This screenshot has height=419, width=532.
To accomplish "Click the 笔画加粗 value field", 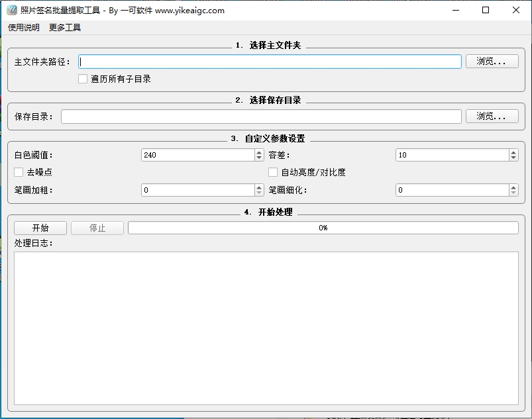I will [x=198, y=190].
